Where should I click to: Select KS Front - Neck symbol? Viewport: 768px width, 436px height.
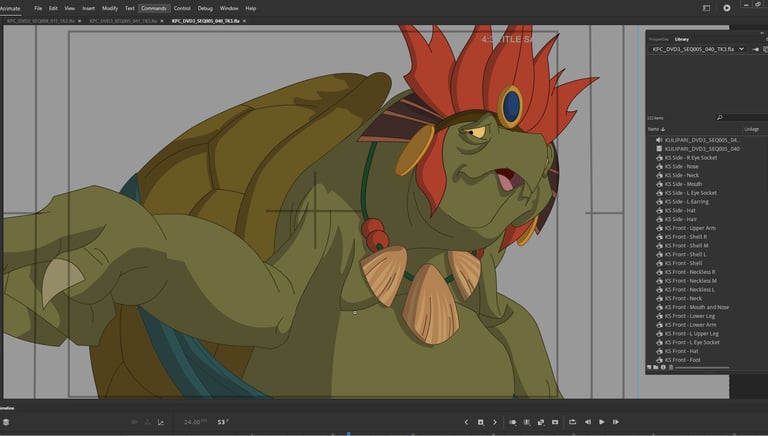point(683,299)
